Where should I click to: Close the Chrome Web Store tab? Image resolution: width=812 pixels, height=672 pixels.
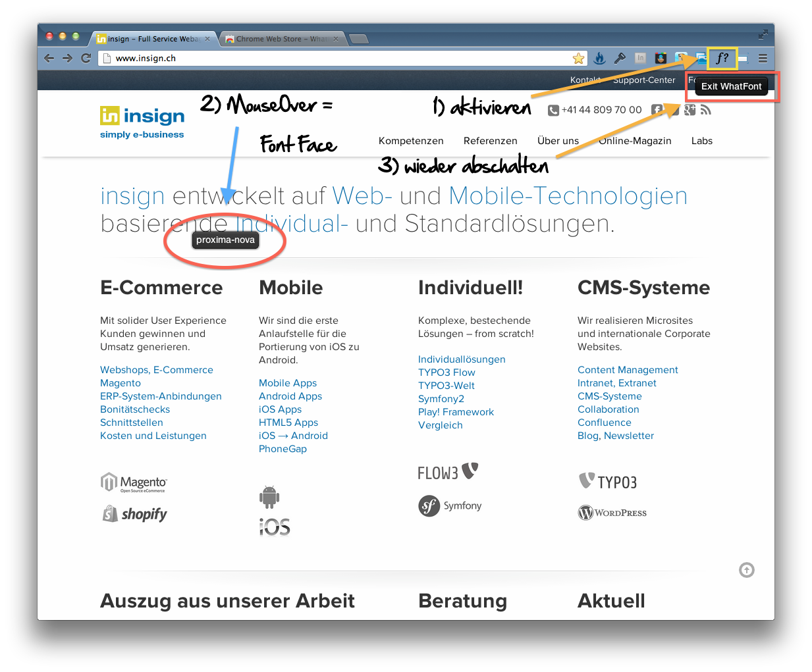click(x=336, y=39)
